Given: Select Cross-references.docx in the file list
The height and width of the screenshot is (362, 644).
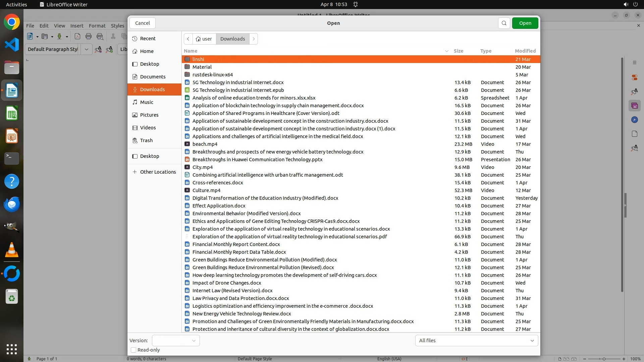Looking at the screenshot, I should click(x=218, y=183).
